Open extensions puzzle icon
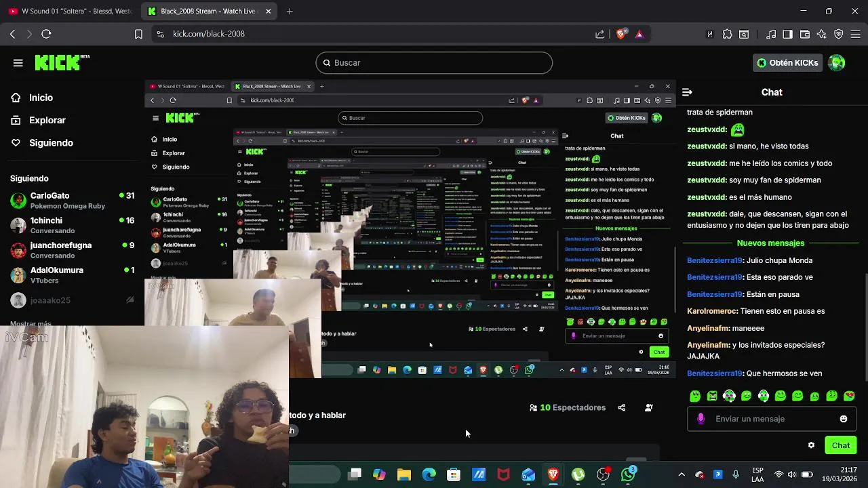868x488 pixels. point(728,34)
